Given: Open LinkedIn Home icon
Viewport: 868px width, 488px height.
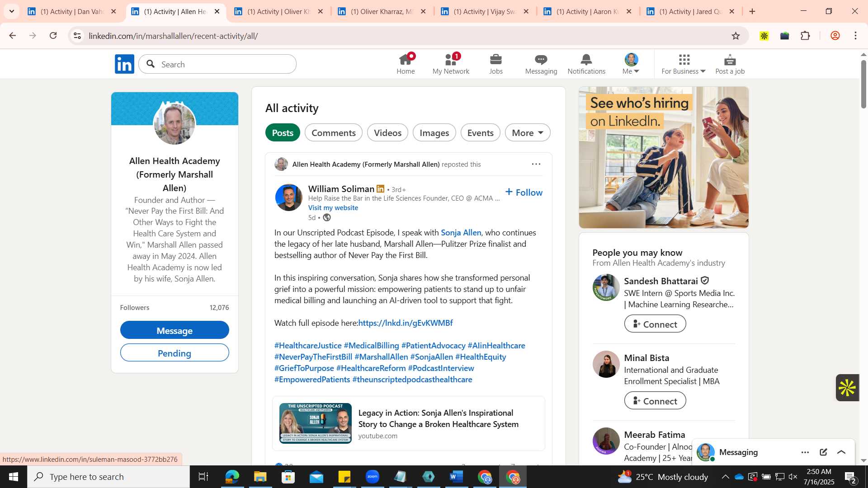Looking at the screenshot, I should click(x=406, y=64).
